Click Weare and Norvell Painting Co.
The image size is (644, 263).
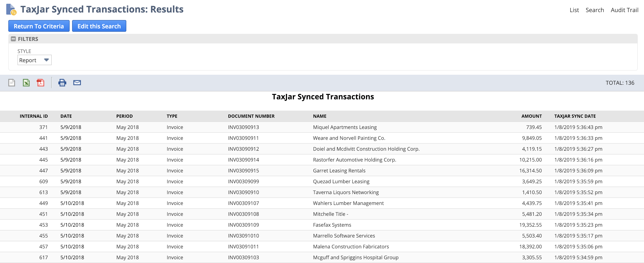[349, 138]
